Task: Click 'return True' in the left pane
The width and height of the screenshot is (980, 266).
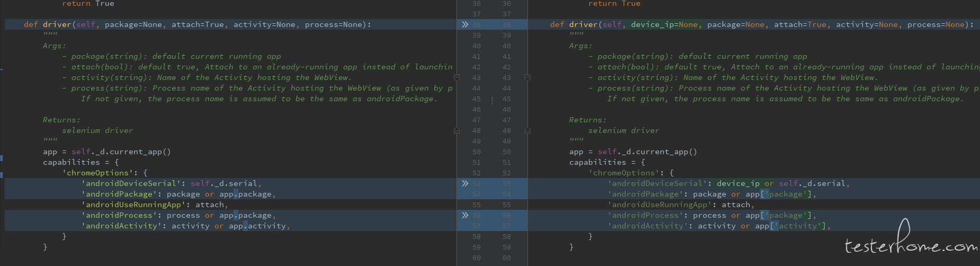Action: 88,4
